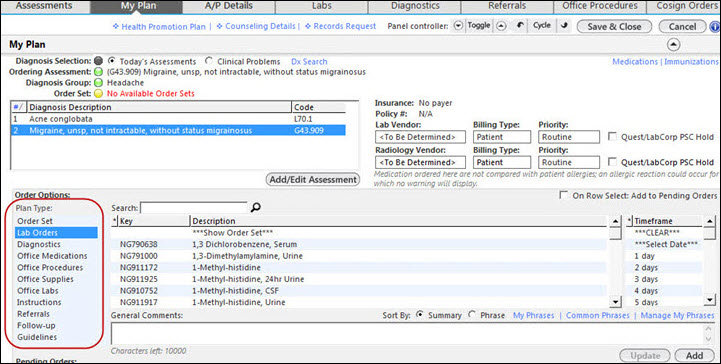Click Add/Edit Assessment button
721x364 pixels.
tap(313, 180)
